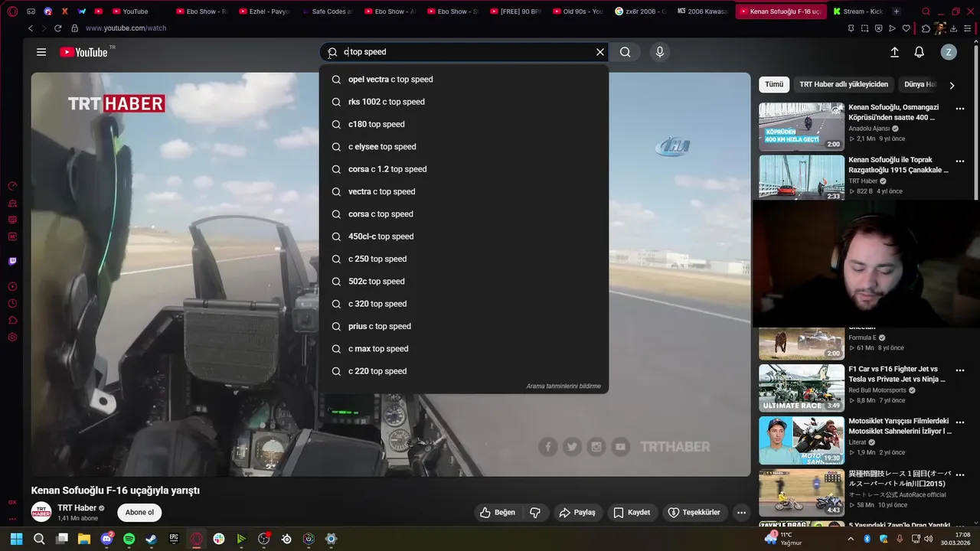Screen dimensions: 980x551
Task: Select suggestion 'c max top speed'
Action: tap(464, 349)
